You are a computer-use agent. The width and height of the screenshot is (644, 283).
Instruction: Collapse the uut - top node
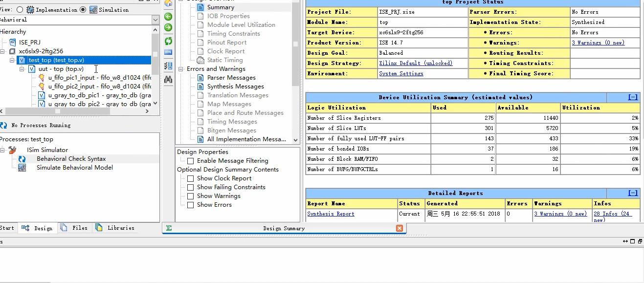[x=22, y=69]
